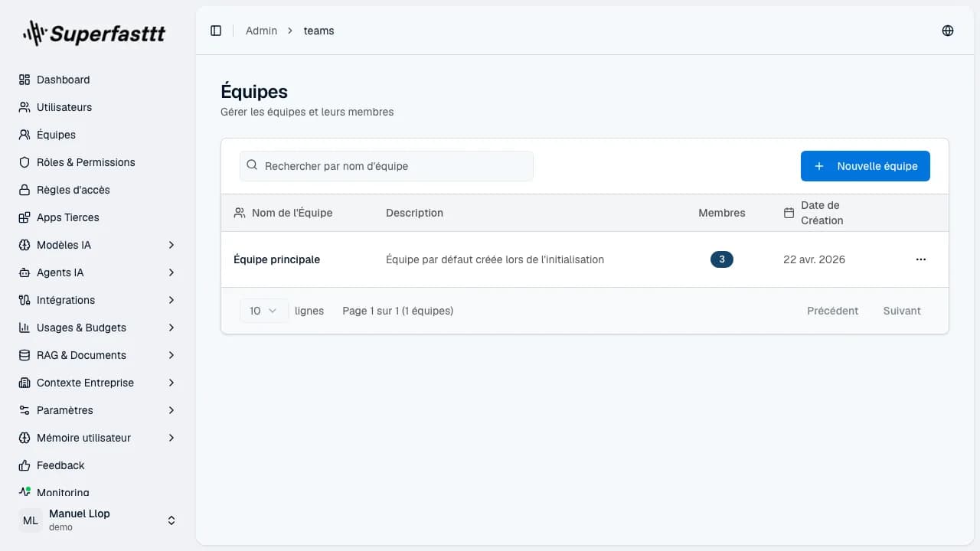The height and width of the screenshot is (551, 980).
Task: Expand the Paramètres submenu chevron
Action: click(171, 410)
